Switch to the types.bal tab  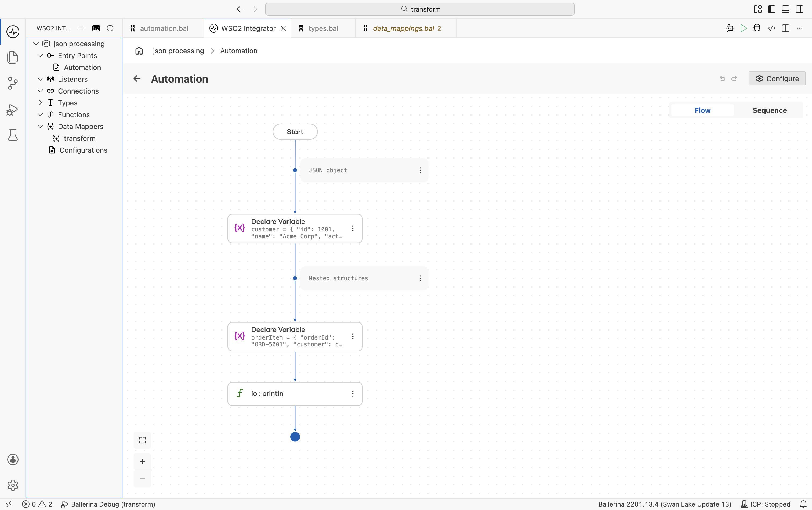[x=323, y=28]
